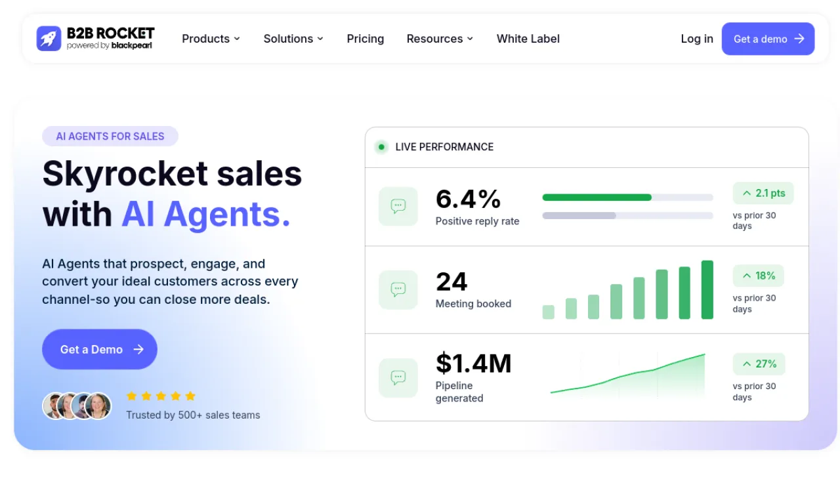This screenshot has height=504, width=840.
Task: Click the 18% change badge
Action: pos(759,276)
